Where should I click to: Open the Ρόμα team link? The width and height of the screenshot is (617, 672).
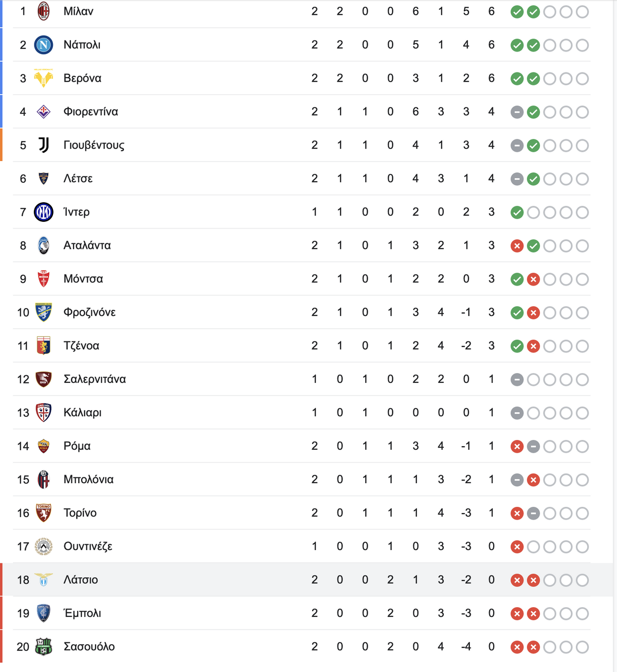[x=77, y=446]
